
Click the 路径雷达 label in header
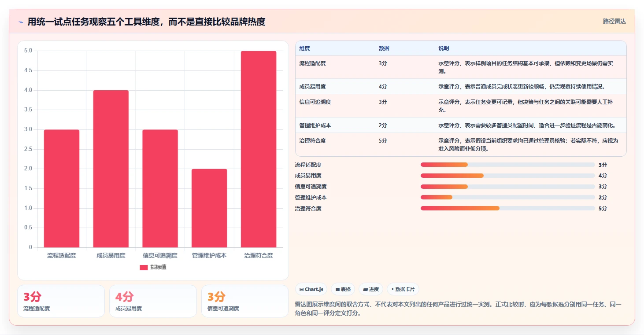point(614,21)
